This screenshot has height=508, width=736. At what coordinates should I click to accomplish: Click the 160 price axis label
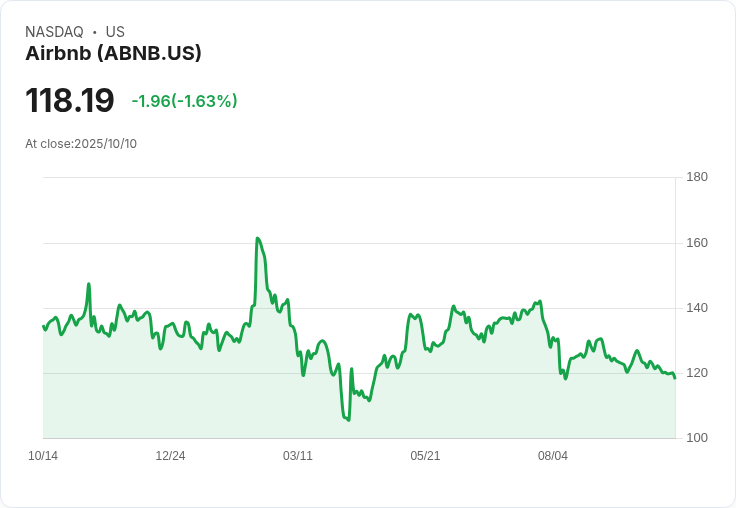697,243
